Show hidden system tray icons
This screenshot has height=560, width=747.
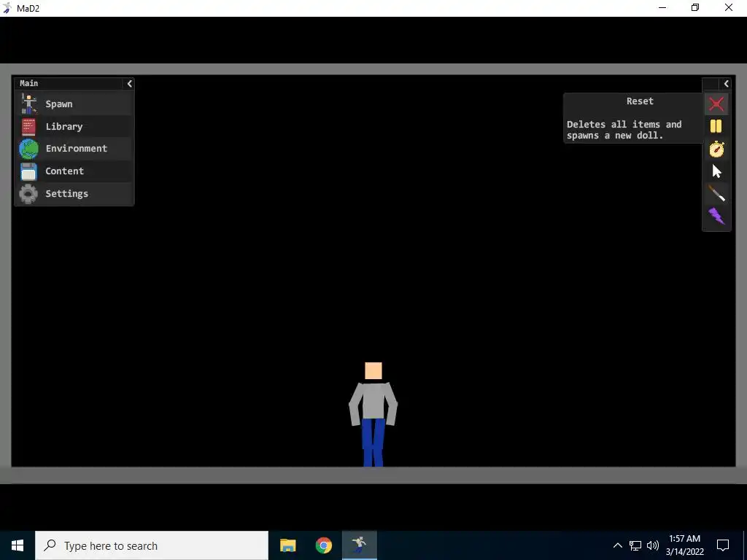coord(617,545)
